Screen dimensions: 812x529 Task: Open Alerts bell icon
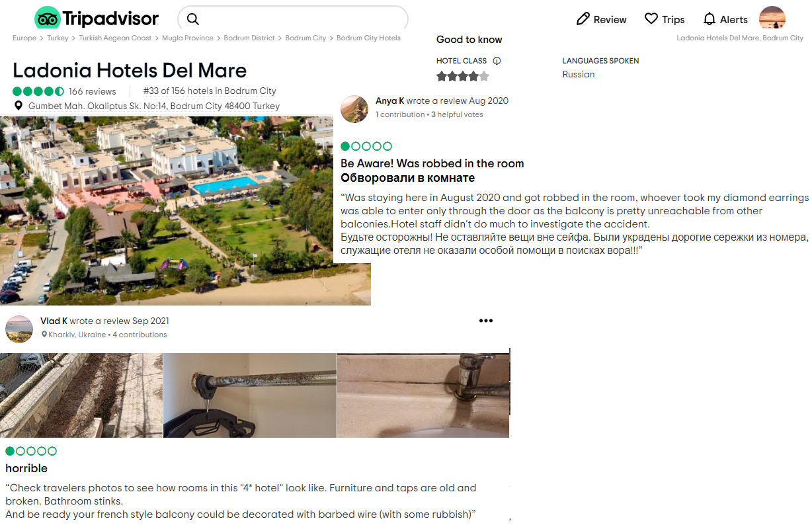(710, 19)
